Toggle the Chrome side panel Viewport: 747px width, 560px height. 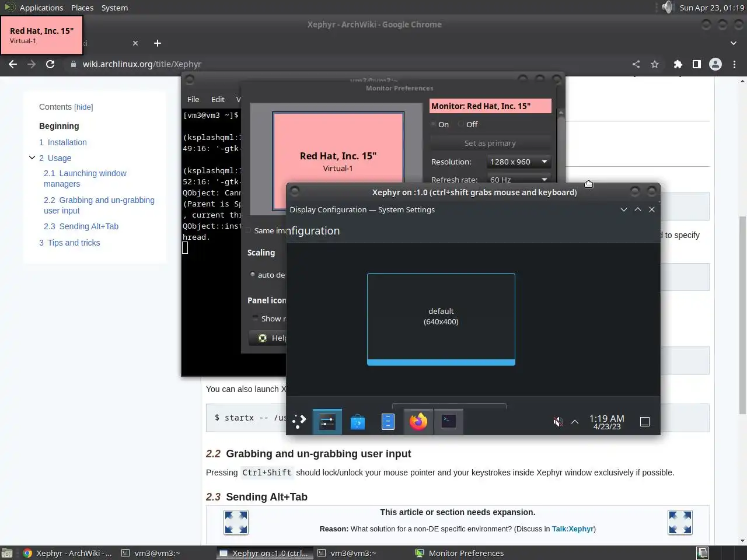click(x=696, y=64)
